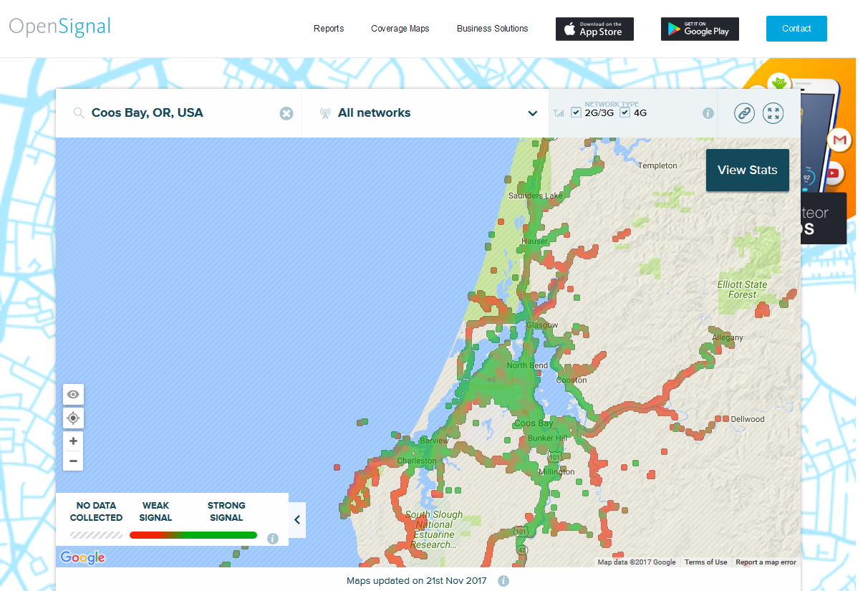Click Report a map error
The height and width of the screenshot is (591, 868).
click(766, 562)
